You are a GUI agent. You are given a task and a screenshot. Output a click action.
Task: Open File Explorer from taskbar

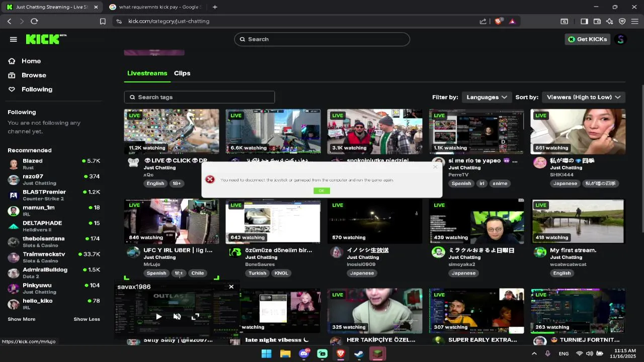pyautogui.click(x=285, y=353)
